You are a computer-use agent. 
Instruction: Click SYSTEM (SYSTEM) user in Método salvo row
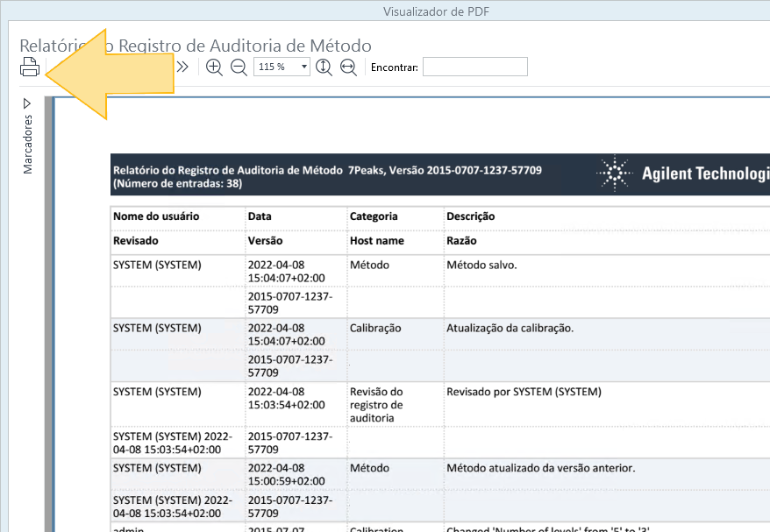(x=157, y=265)
